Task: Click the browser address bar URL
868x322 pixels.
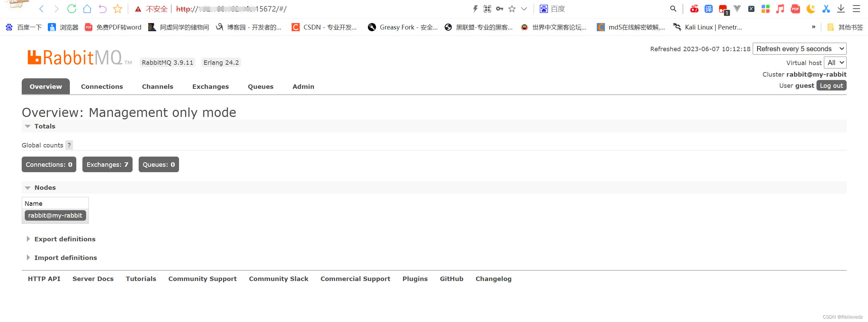Action: point(231,9)
